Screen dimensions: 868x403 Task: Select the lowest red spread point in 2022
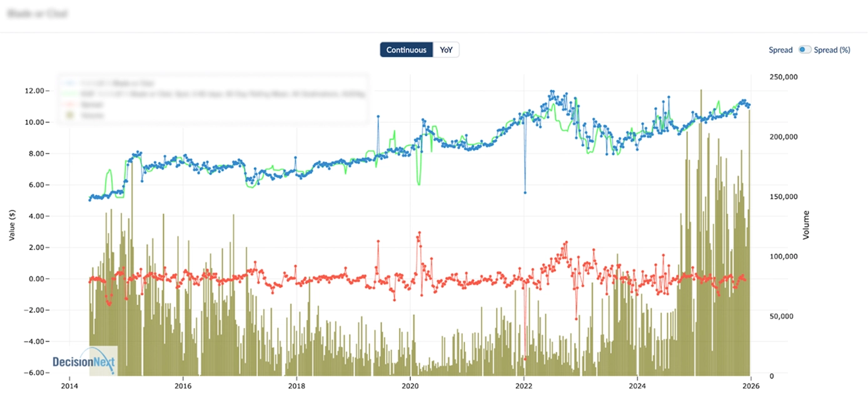525,359
